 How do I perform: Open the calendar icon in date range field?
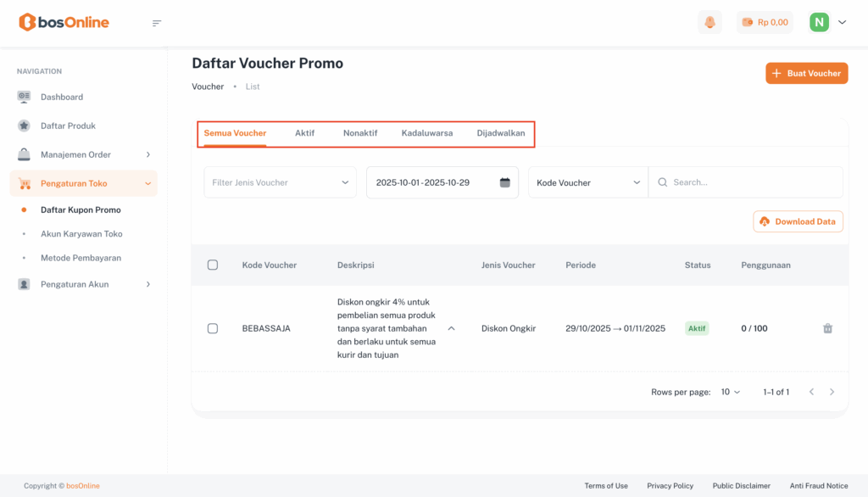coord(505,182)
